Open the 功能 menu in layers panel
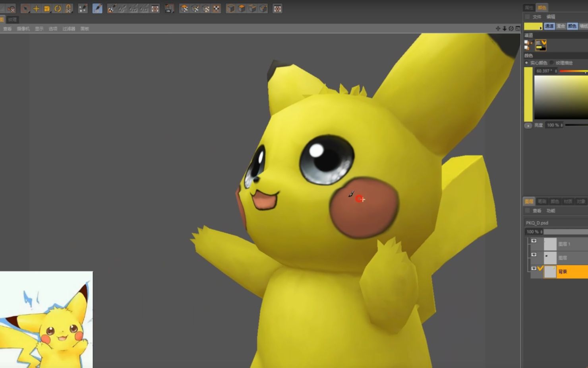 pos(551,210)
